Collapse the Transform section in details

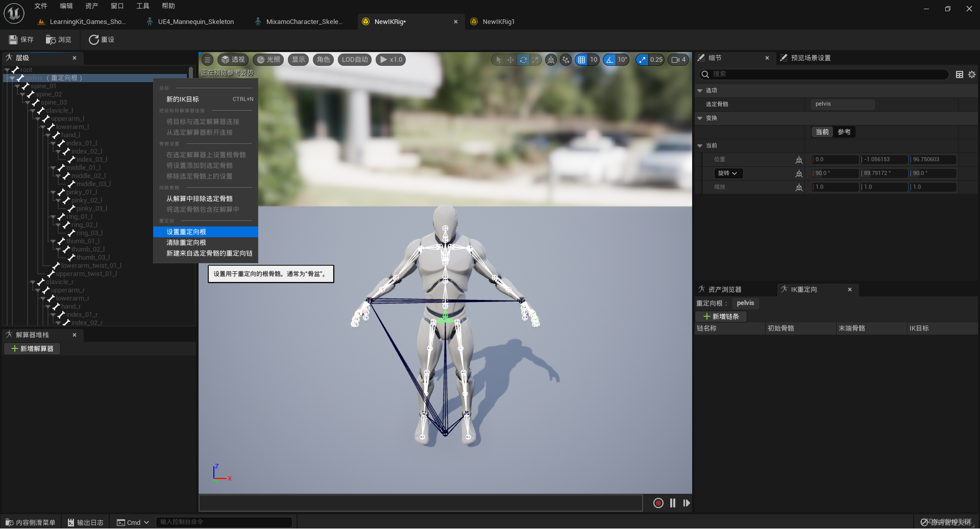point(700,118)
